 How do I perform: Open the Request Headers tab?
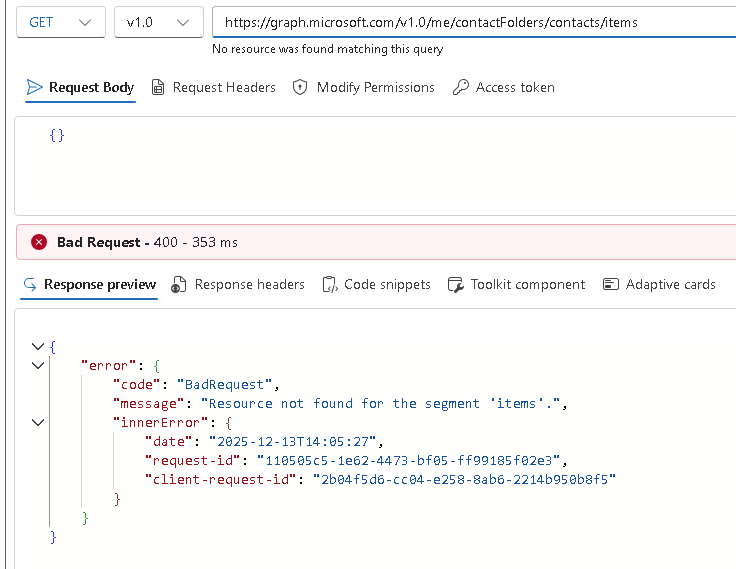click(x=214, y=87)
